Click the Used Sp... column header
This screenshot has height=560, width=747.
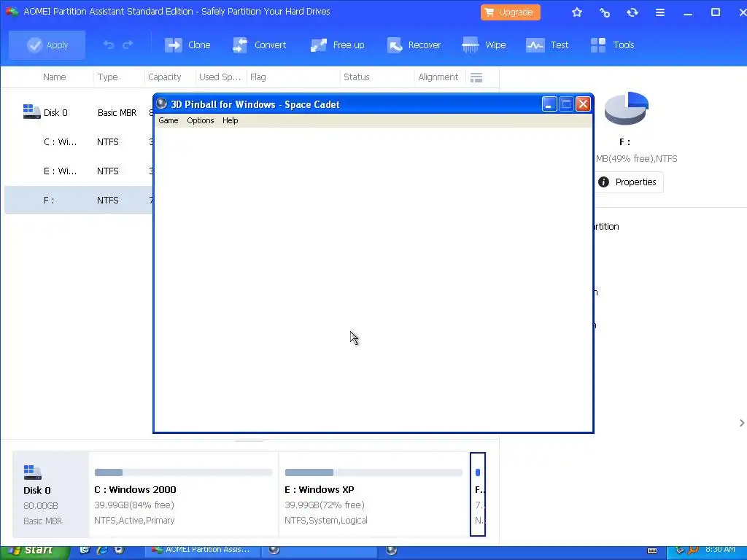point(220,77)
